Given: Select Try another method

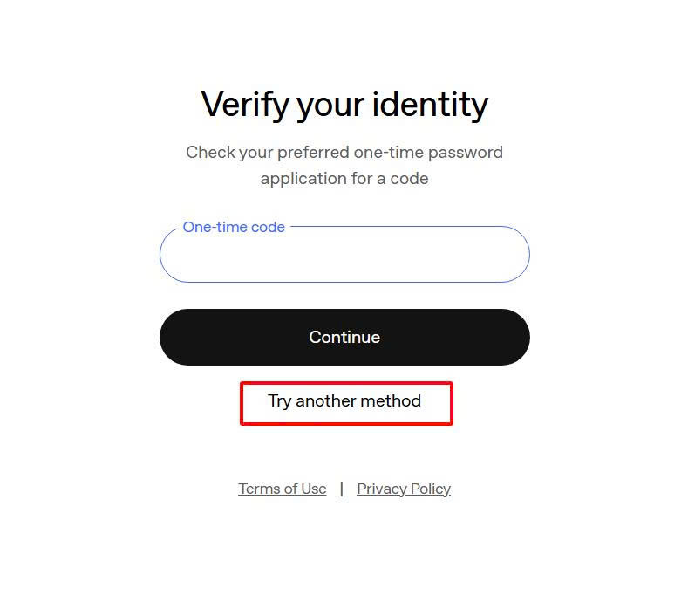Looking at the screenshot, I should [344, 401].
